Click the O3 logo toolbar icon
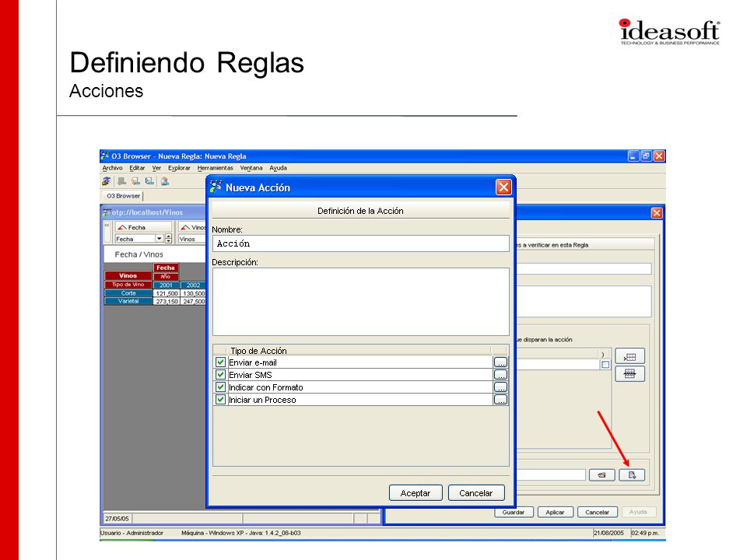This screenshot has width=747, height=560. tap(107, 181)
